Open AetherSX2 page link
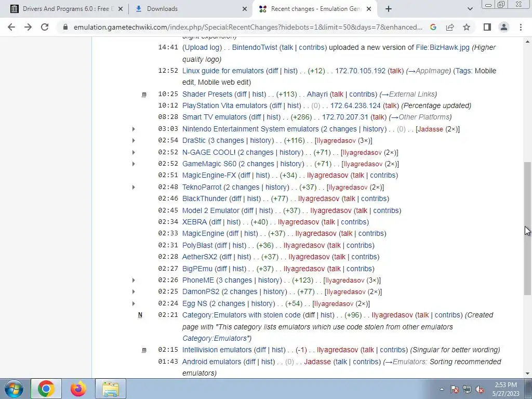 pos(199,257)
